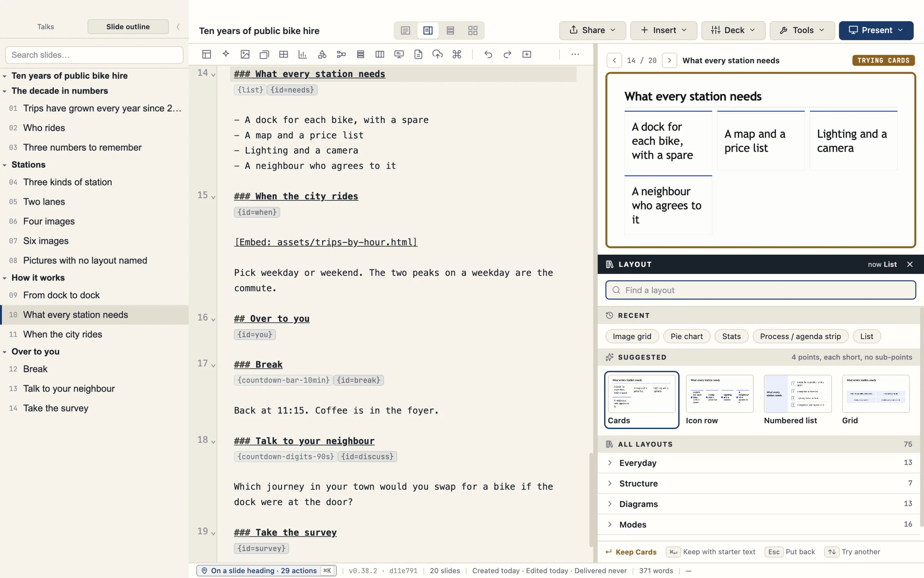Insert a bar chart from the toolbar
This screenshot has height=578, width=924.
tap(303, 54)
